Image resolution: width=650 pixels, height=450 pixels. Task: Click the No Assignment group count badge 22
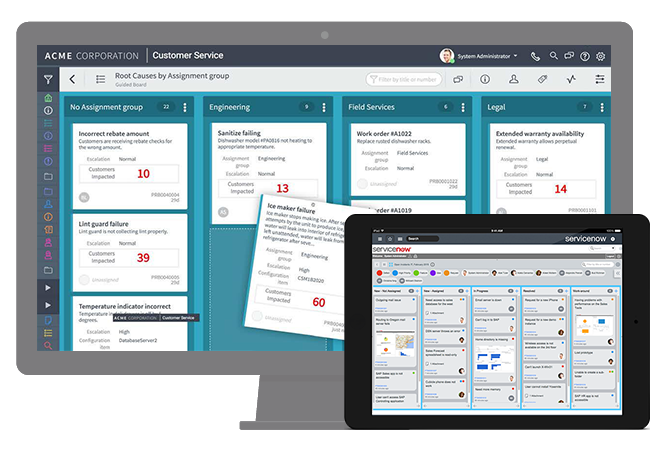click(x=166, y=107)
